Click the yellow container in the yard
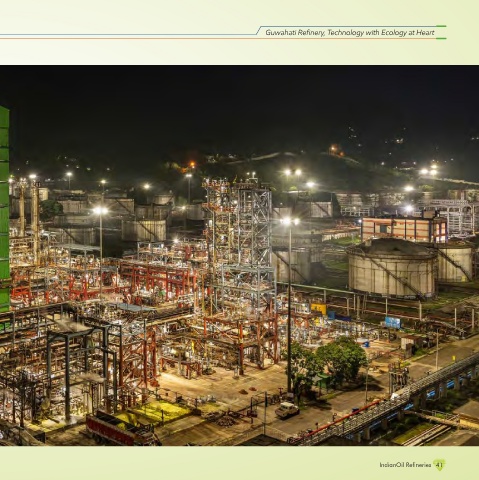479x480 pixels. coord(318,308)
